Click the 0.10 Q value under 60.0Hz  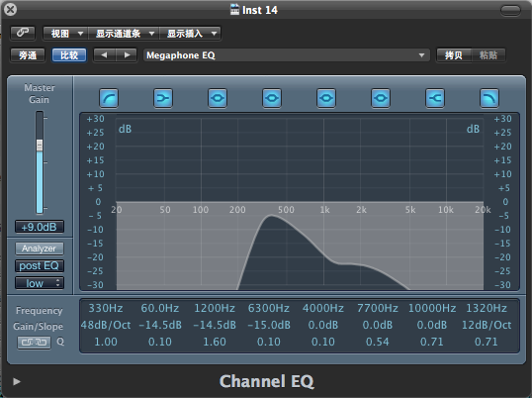click(x=160, y=342)
